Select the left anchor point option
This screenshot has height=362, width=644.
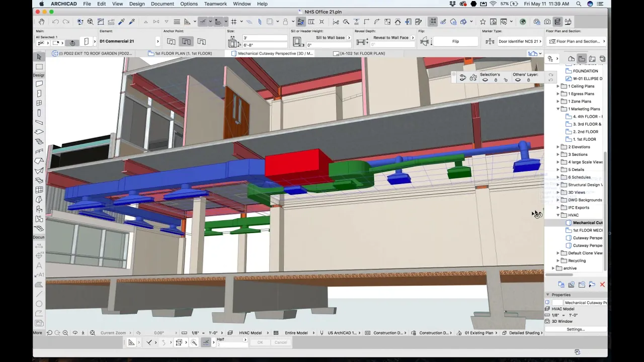pos(171,42)
